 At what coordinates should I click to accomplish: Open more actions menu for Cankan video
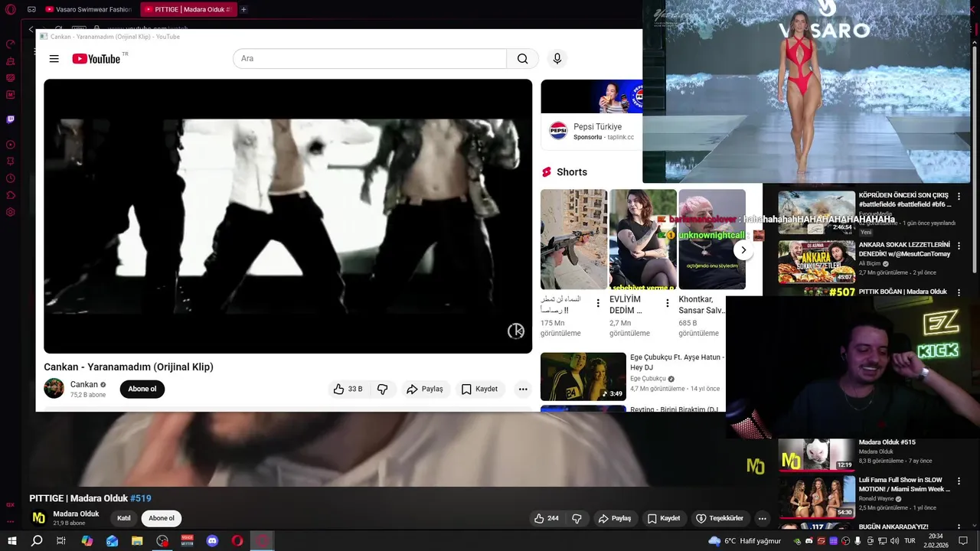[523, 389]
